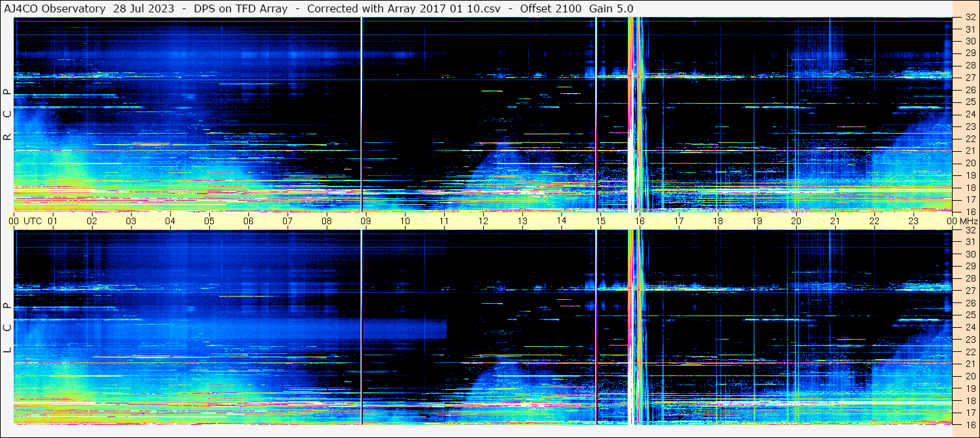Click the 21 MHz label in RCP panel

point(970,151)
